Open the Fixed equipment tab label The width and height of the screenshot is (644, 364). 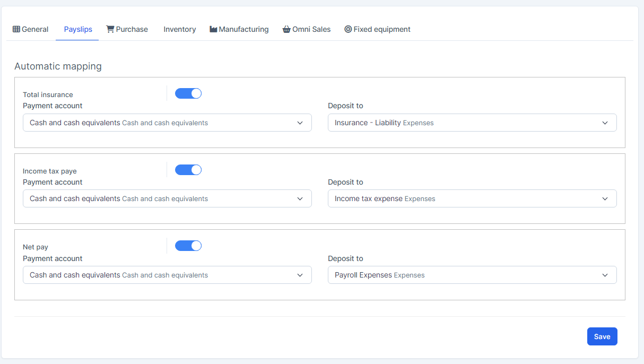[382, 29]
